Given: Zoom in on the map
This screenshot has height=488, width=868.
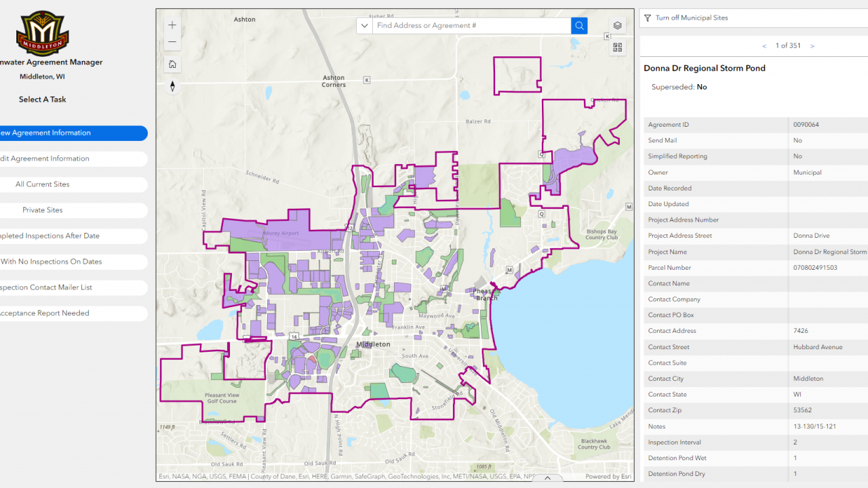Looking at the screenshot, I should (x=172, y=25).
